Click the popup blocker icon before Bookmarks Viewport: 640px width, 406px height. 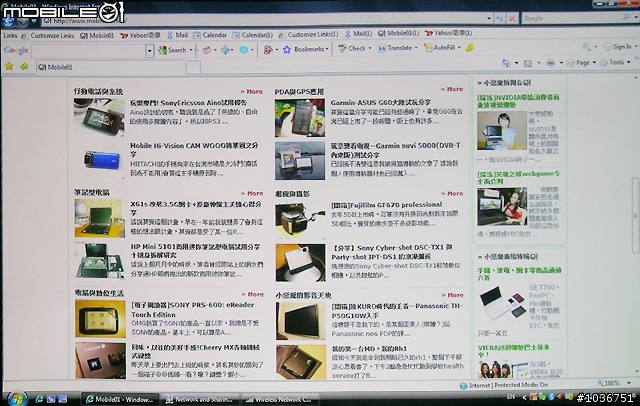coord(268,50)
